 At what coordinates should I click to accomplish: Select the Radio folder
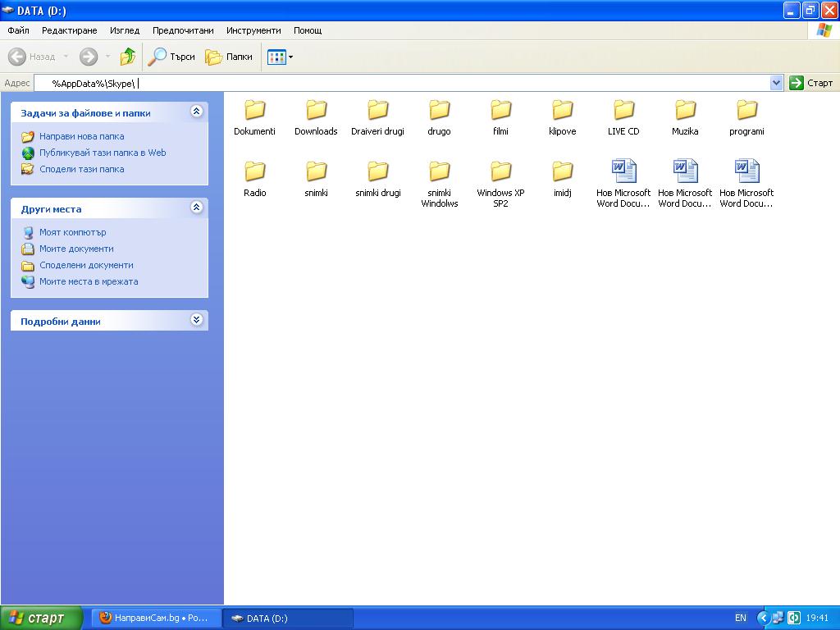255,179
